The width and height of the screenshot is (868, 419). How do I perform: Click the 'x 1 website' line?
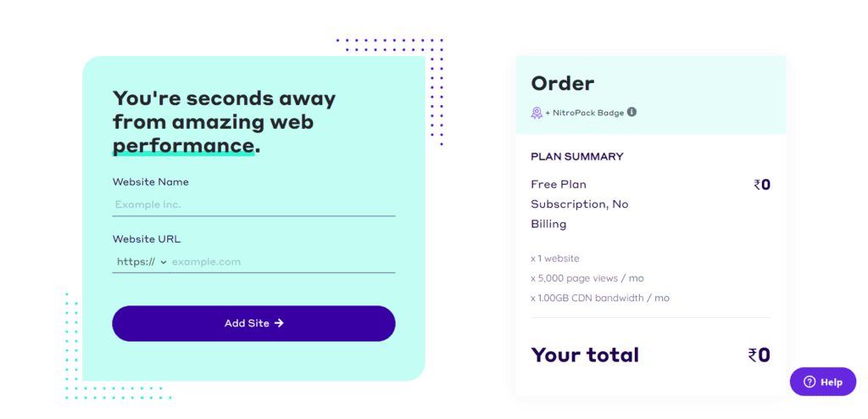point(555,259)
